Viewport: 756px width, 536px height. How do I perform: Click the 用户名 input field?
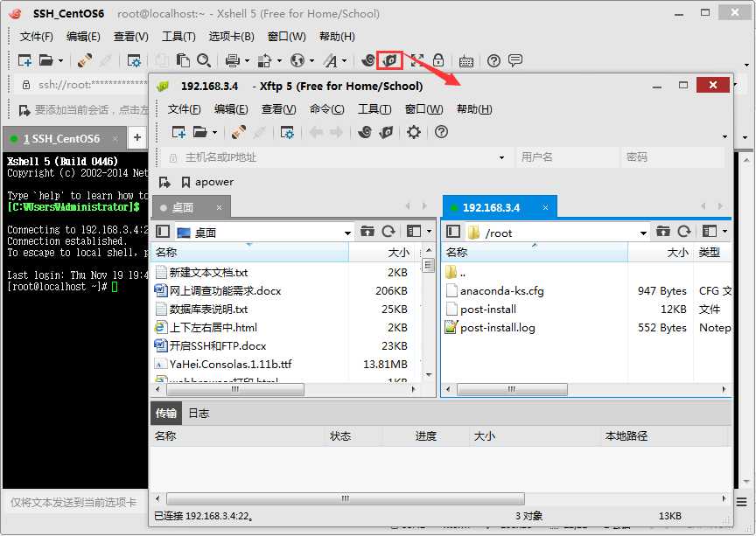[x=567, y=157]
